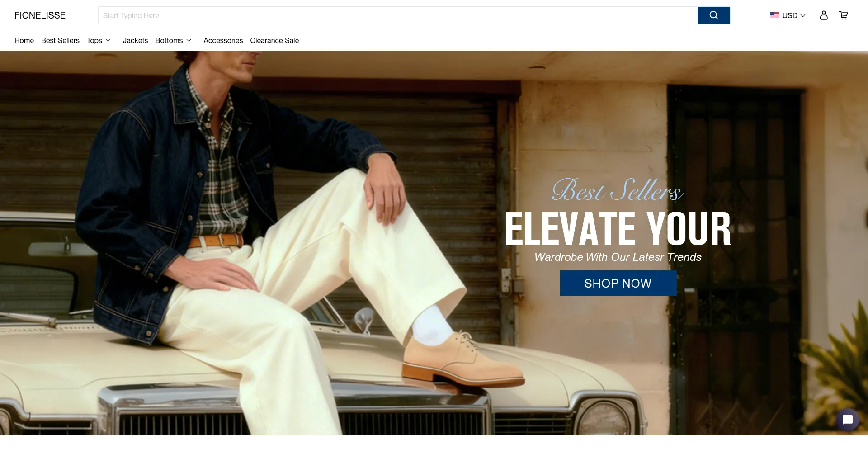
Task: Click the magnifying glass search button
Action: click(713, 15)
